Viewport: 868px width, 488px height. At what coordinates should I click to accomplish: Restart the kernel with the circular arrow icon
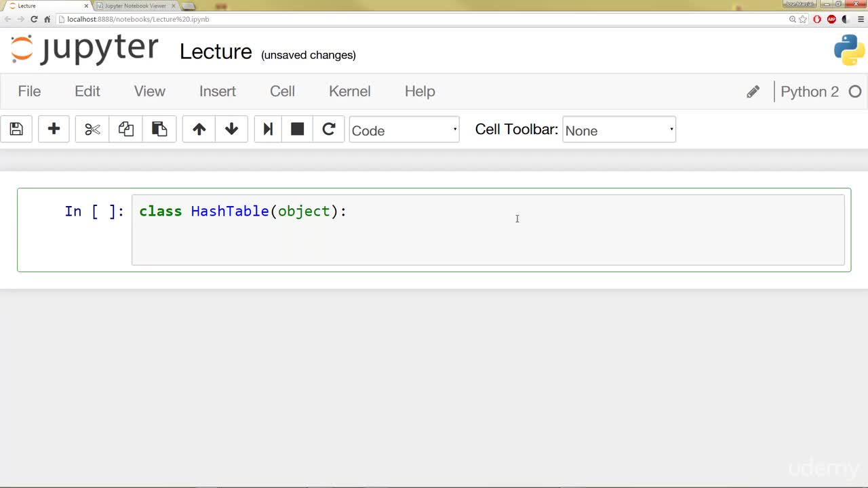click(329, 129)
